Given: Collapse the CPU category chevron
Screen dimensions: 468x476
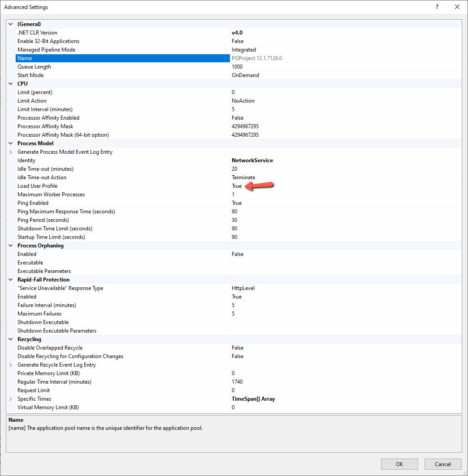Looking at the screenshot, I should click(11, 84).
